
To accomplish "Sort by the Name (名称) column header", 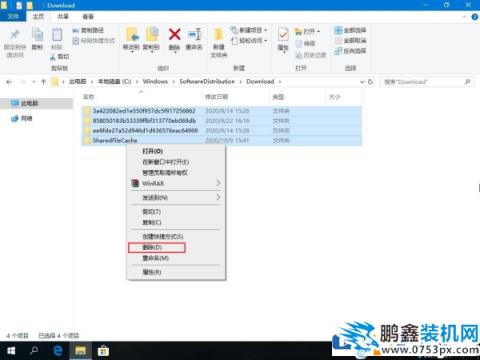I will tap(88, 97).
